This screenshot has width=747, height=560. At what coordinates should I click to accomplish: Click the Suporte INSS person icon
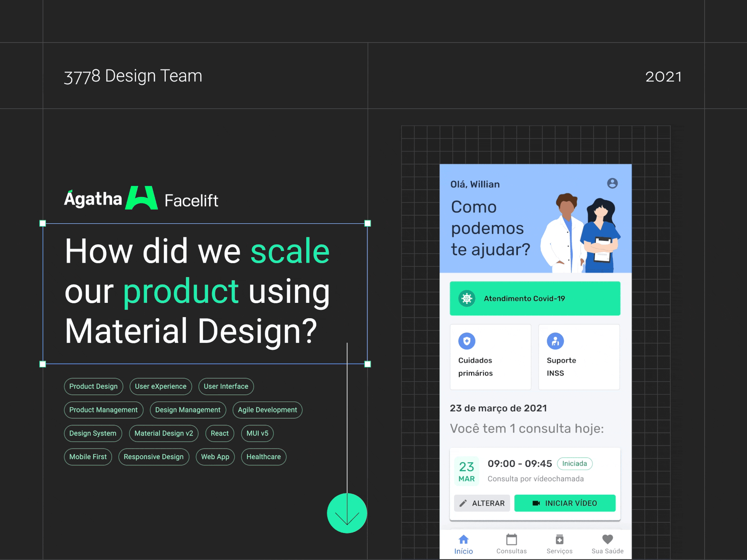(x=555, y=341)
